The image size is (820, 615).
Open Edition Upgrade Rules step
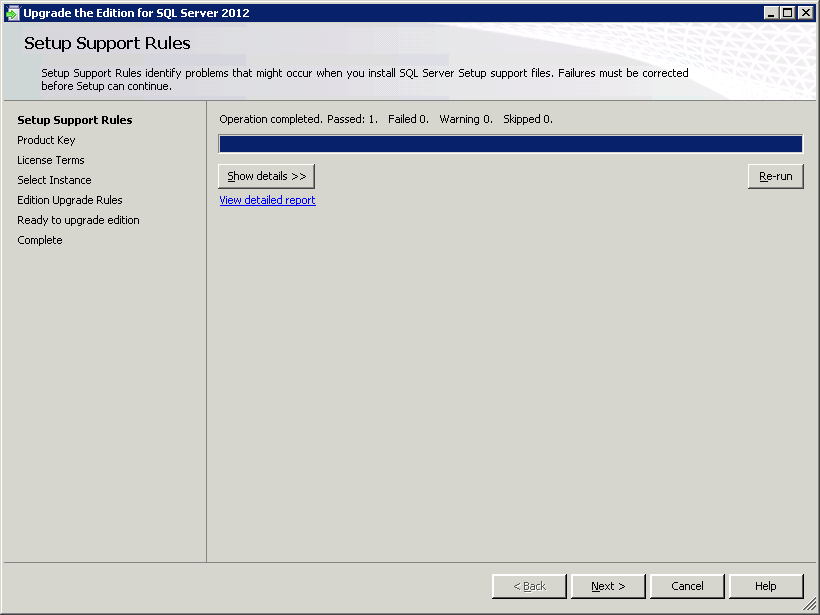[70, 200]
